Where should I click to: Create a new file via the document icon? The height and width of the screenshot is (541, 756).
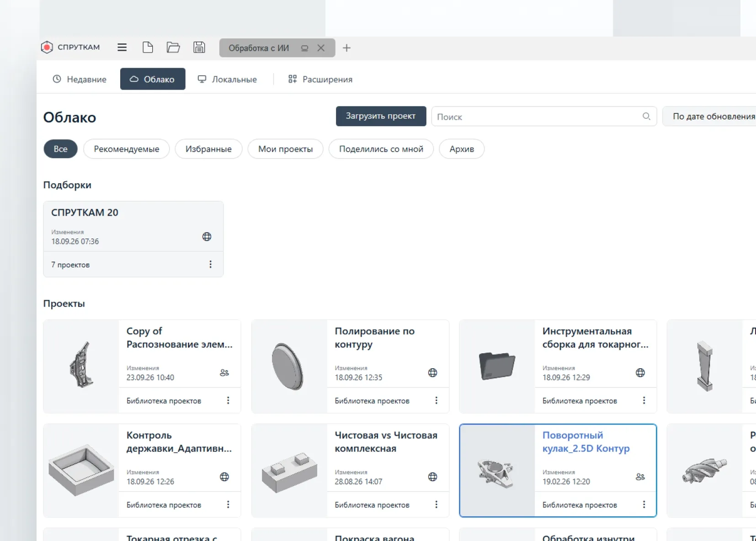point(148,48)
